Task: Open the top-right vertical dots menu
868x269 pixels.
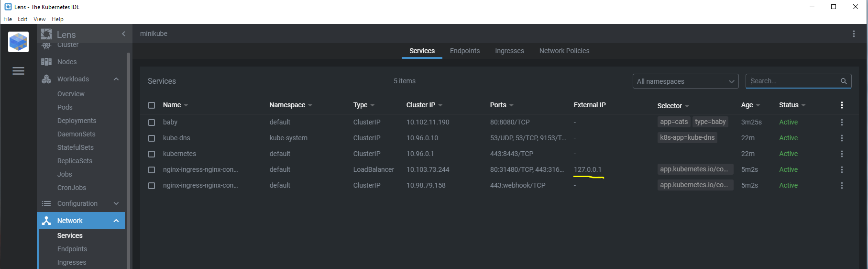Action: tap(854, 34)
